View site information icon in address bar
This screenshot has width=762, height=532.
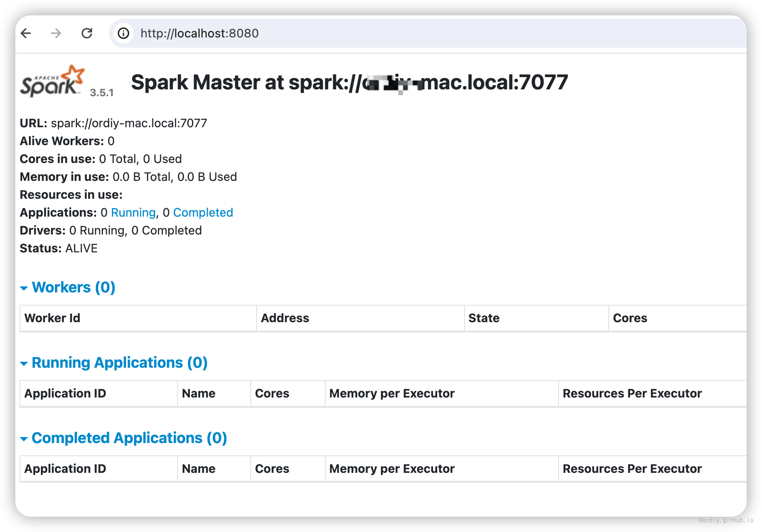(123, 33)
